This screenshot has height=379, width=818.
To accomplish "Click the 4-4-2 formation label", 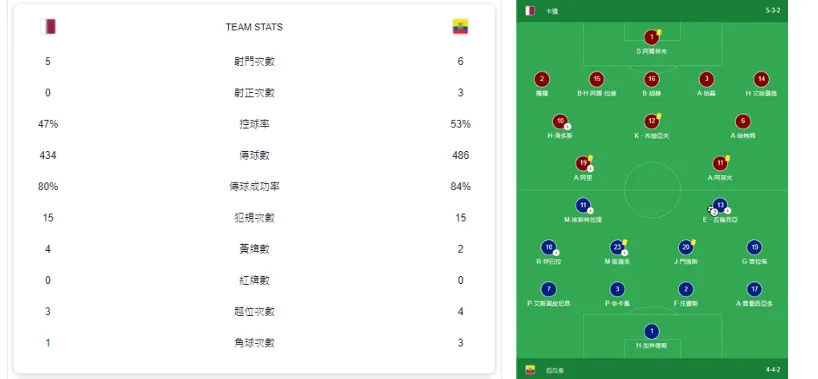I will point(773,370).
